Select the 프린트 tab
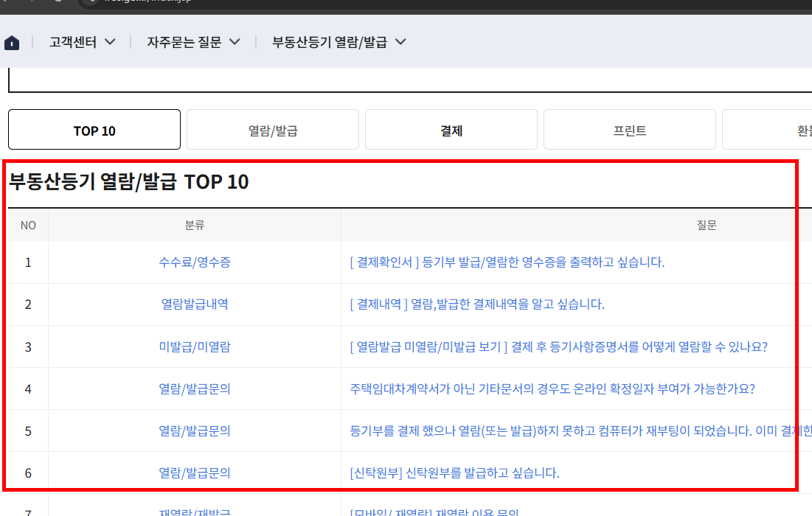Screen dimensions: 812x516 pyautogui.click(x=629, y=129)
